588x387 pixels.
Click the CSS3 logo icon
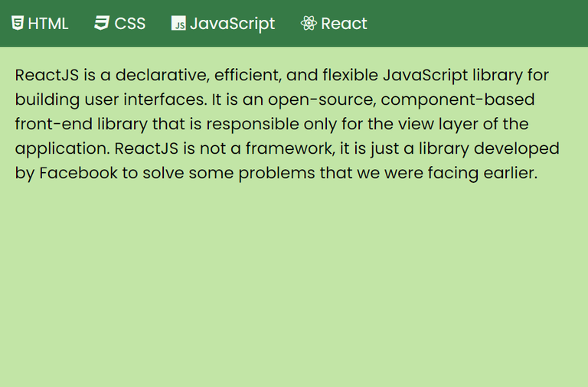[x=102, y=23]
